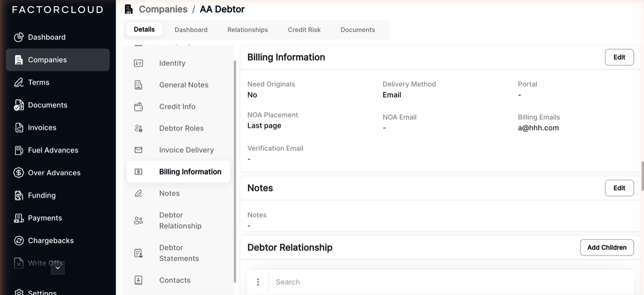Image resolution: width=644 pixels, height=295 pixels.
Task: Click the FACTORCLOUD logo
Action: [58, 10]
